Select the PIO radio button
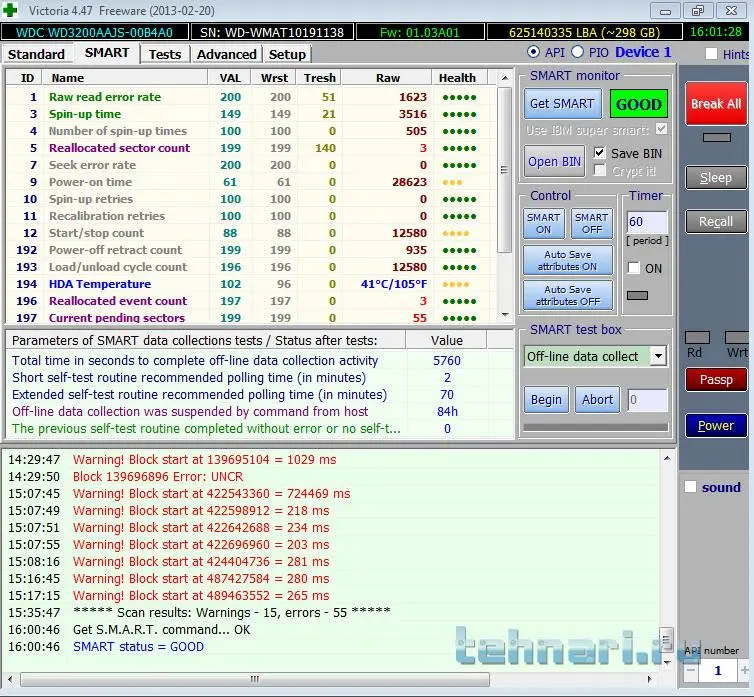The height and width of the screenshot is (697, 754). pos(578,51)
